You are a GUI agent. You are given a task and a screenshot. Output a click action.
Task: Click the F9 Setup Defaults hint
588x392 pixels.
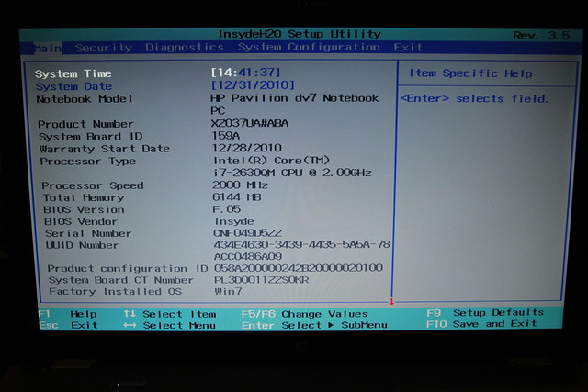pos(485,312)
